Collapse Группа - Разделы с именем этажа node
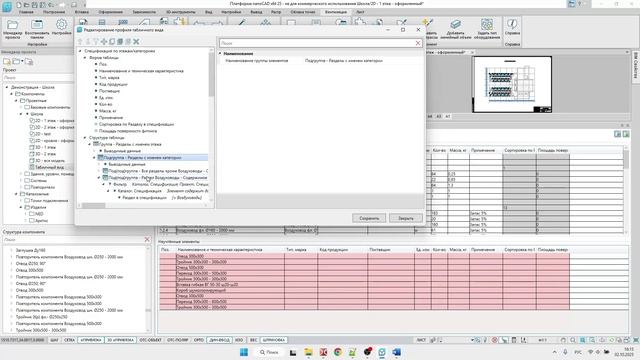640x360 pixels. tap(90, 144)
